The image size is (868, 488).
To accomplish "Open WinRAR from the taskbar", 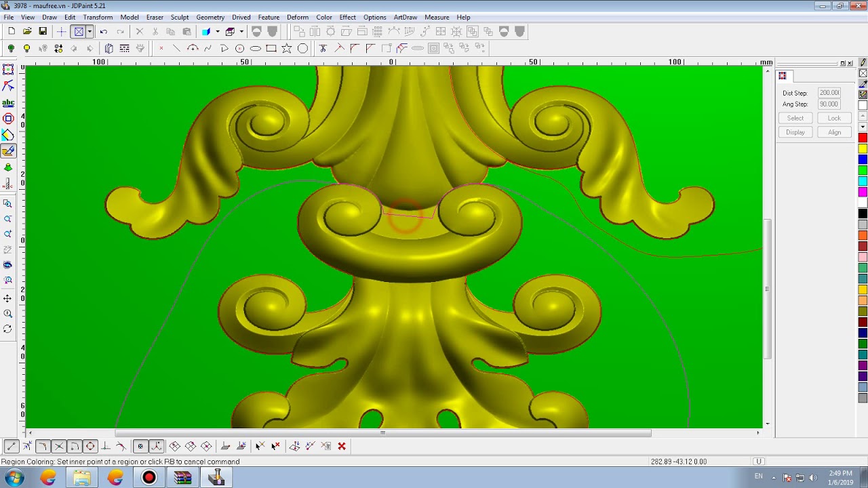I will (x=182, y=478).
